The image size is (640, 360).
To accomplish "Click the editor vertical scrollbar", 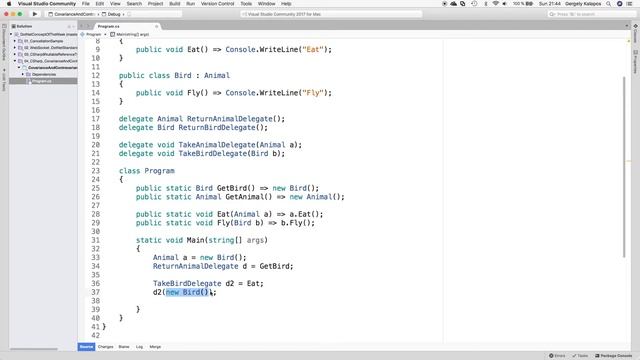I will (624, 167).
